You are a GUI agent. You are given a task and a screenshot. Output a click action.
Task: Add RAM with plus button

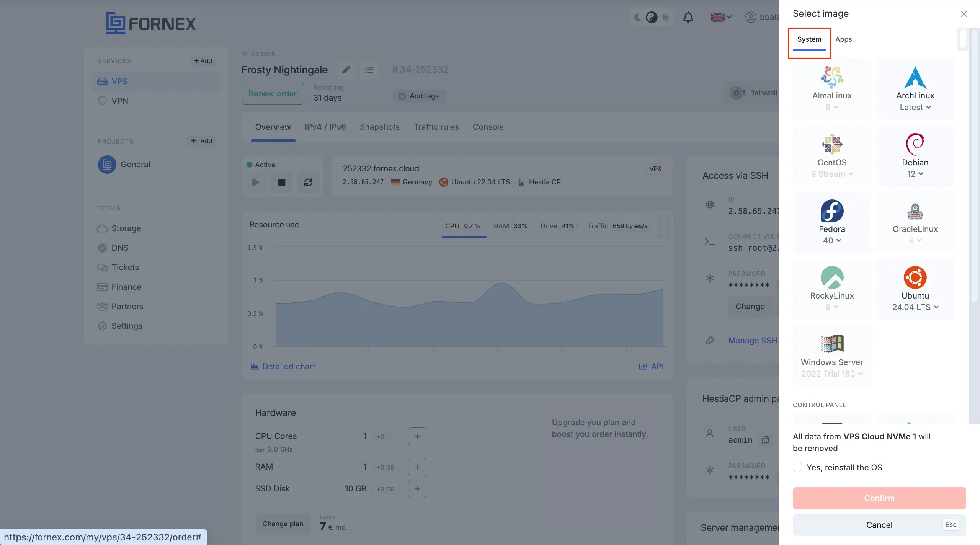coord(417,467)
